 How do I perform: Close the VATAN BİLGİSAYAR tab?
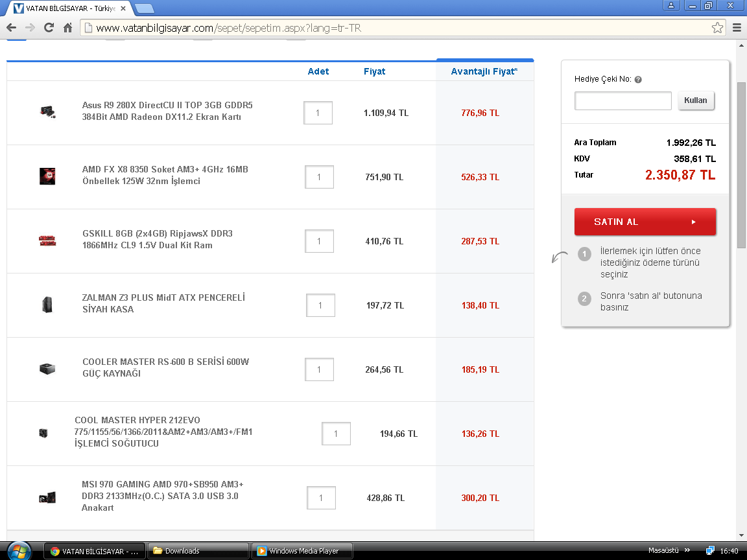pyautogui.click(x=123, y=8)
